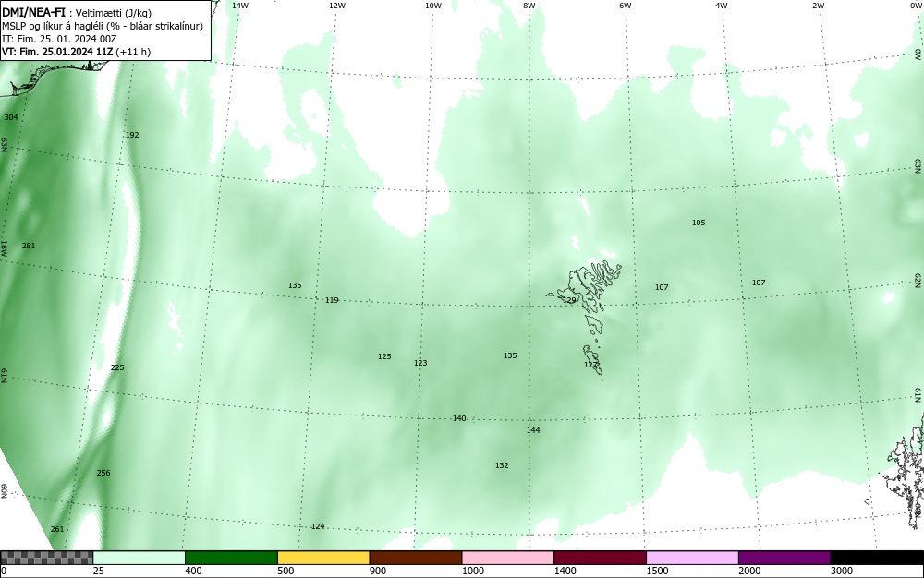Viewport: 924px width, 578px height.
Task: Click the yellow 500–900 legend swatch
Action: click(x=323, y=558)
